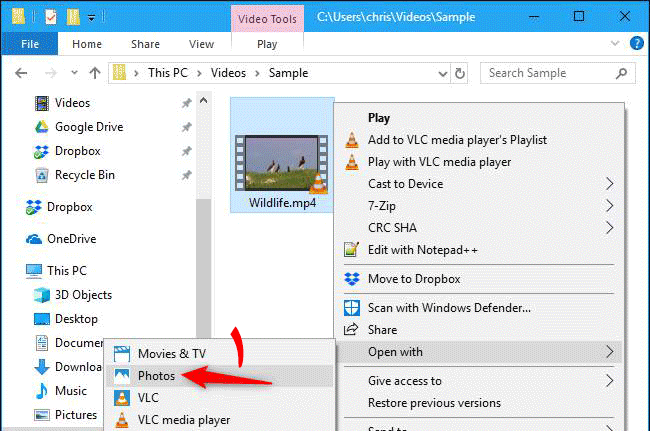Expand the Cast to Device submenu
Viewport: 650px width, 431px height.
pos(609,184)
